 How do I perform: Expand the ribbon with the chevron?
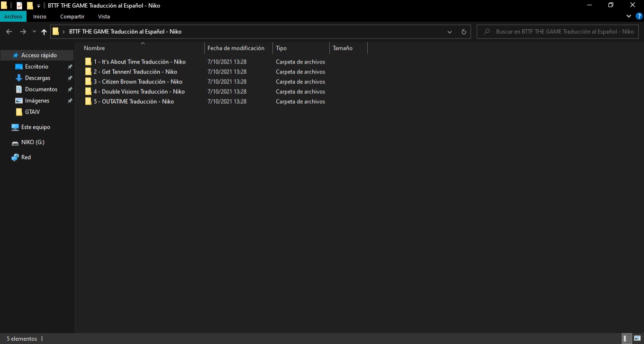(x=629, y=16)
